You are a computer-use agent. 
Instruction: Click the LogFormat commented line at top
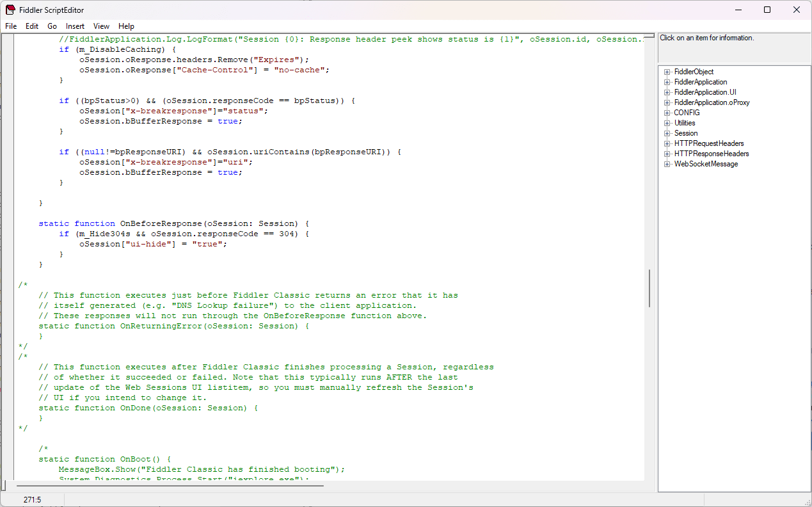[351, 39]
